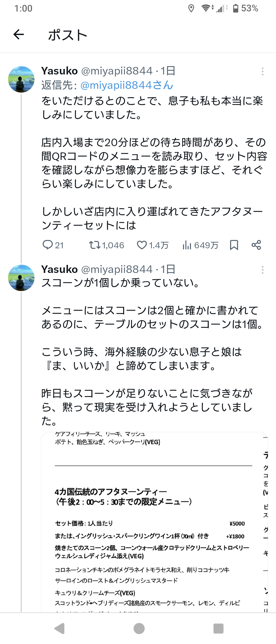Screen dimensions: 276x644
Task: Open second post's Yasuko profile avatar
Action: 21,278
